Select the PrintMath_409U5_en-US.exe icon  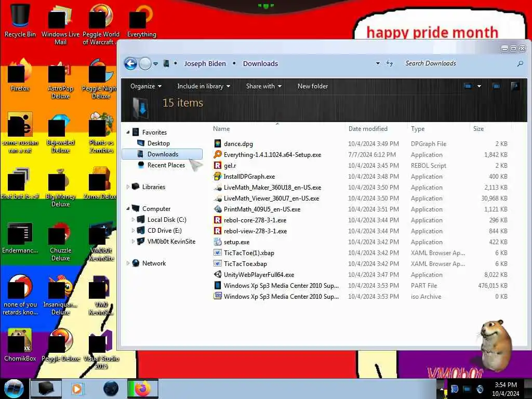[218, 209]
